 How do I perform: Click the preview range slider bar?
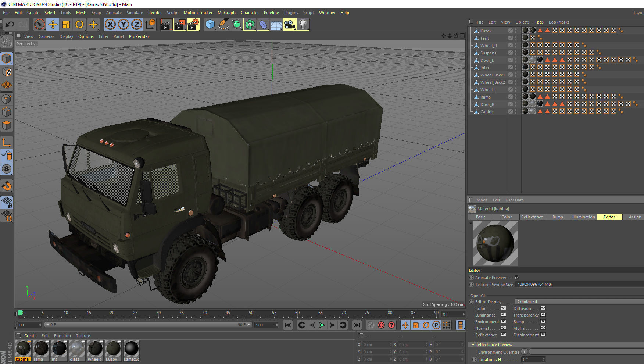pyautogui.click(x=148, y=325)
